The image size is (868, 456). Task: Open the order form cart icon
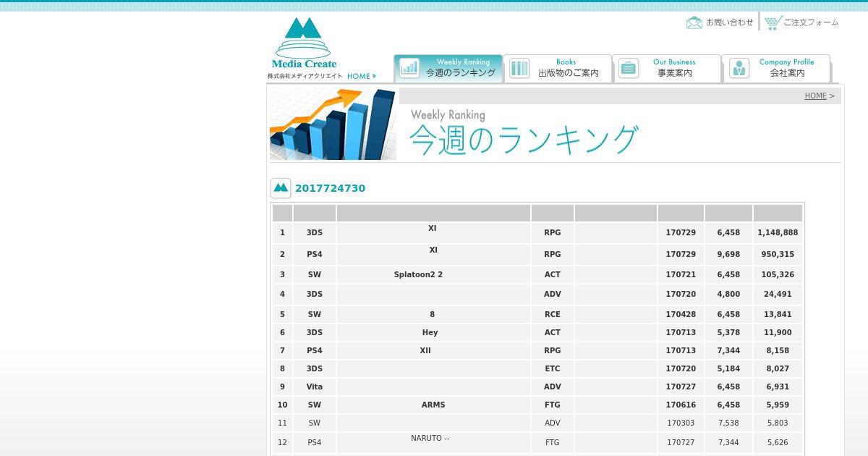coord(773,22)
